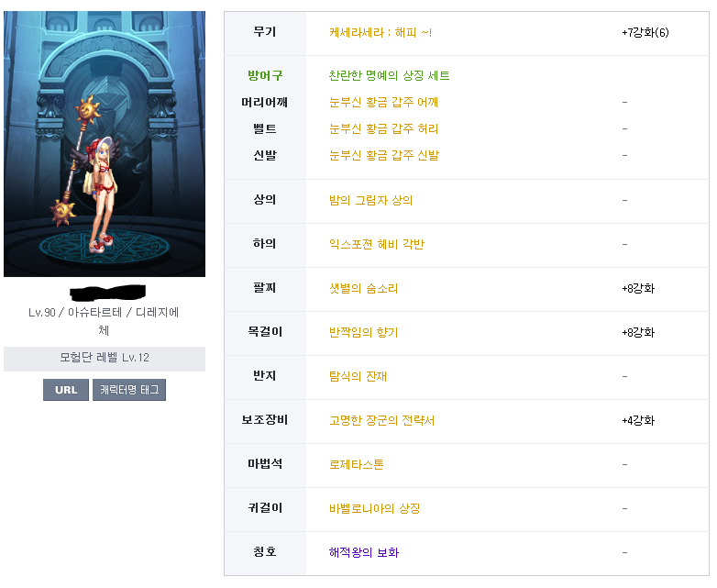The width and height of the screenshot is (717, 588).
Task: Select the 머리어깨 row label
Action: pyautogui.click(x=265, y=102)
